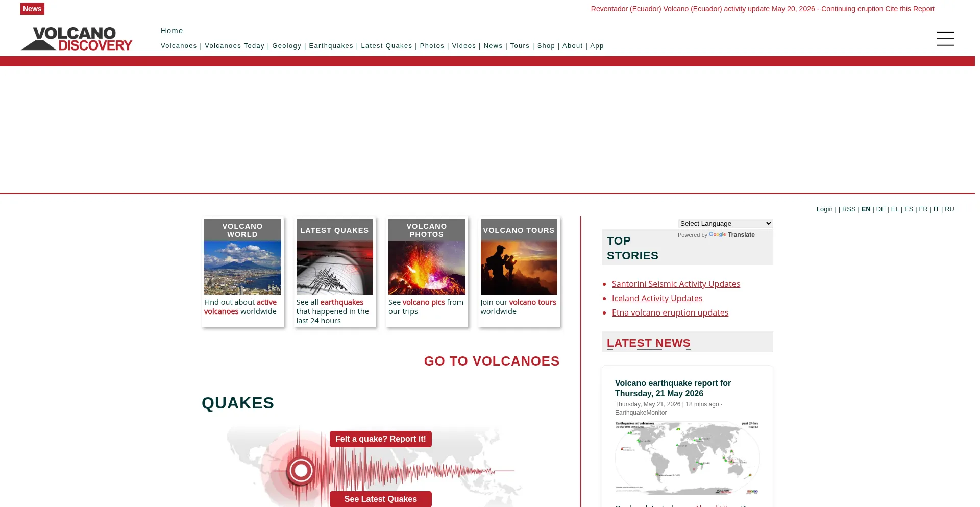The height and width of the screenshot is (507, 980).
Task: Click GO TO VOLCANOES link
Action: point(492,361)
